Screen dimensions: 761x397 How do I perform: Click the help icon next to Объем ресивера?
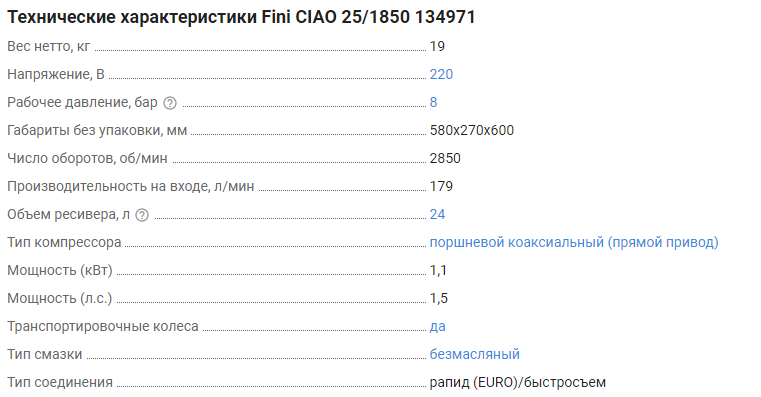click(x=142, y=215)
